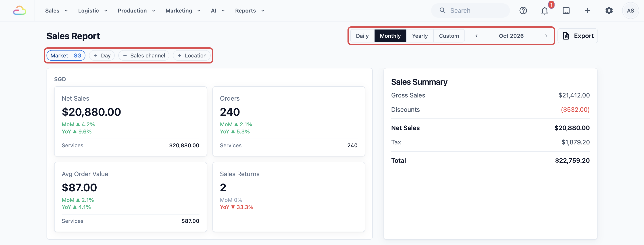The image size is (644, 245).
Task: Switch to Daily period
Action: (x=362, y=36)
